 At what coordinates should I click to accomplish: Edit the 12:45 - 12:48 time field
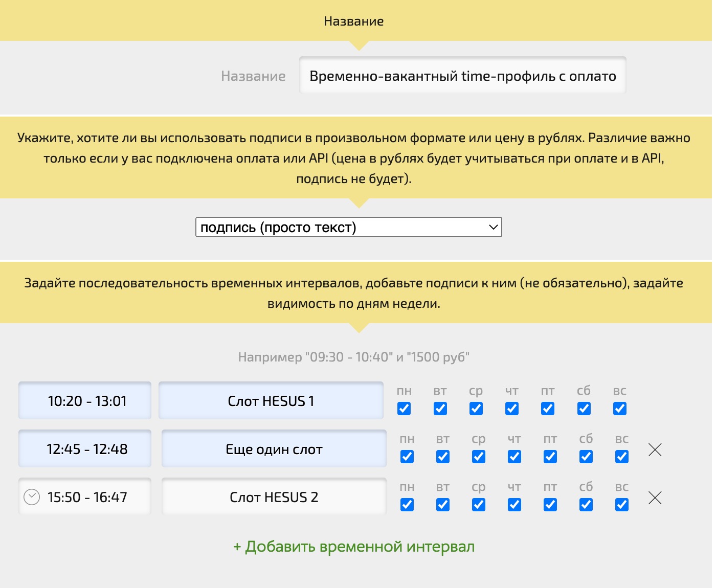point(85,449)
